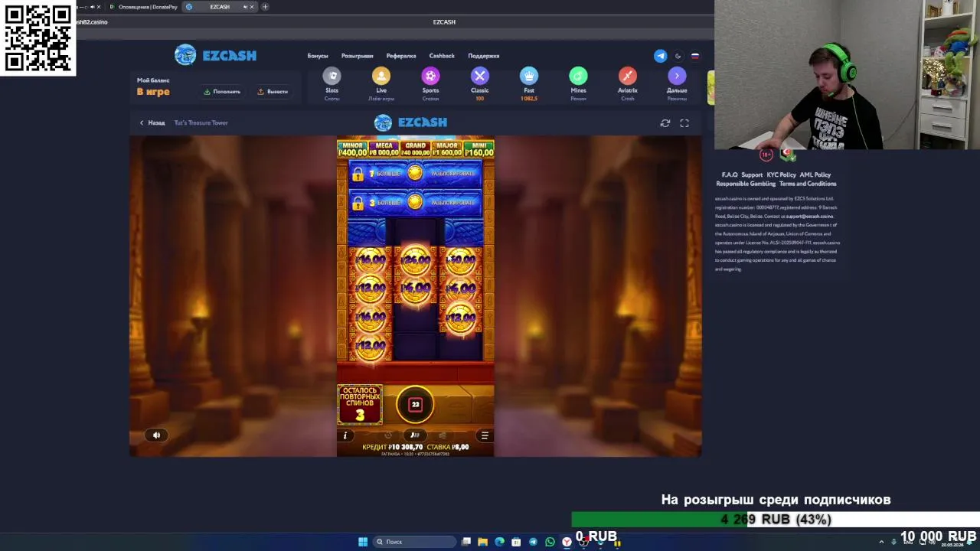Toggle the slot turbo speed button
Image resolution: width=980 pixels, height=551 pixels.
pyautogui.click(x=415, y=435)
